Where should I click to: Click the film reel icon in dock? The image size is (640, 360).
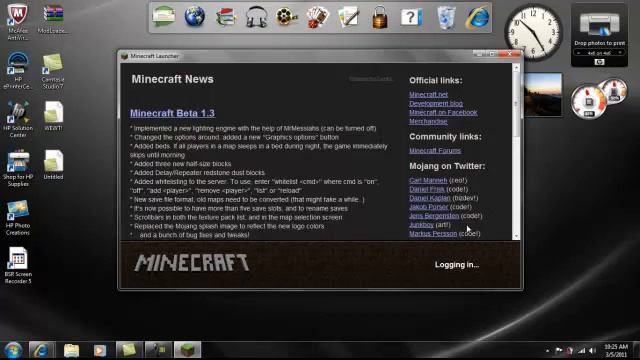pyautogui.click(x=287, y=17)
